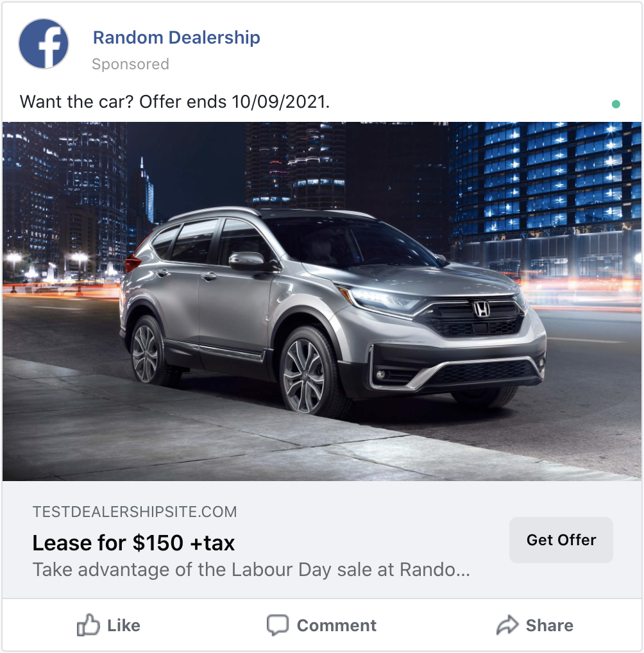644x653 pixels.
Task: Click the speech bubble Comment icon
Action: pos(278,625)
